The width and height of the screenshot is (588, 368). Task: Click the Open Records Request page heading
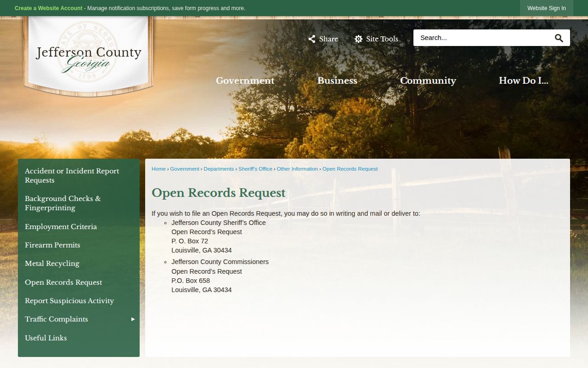219,193
